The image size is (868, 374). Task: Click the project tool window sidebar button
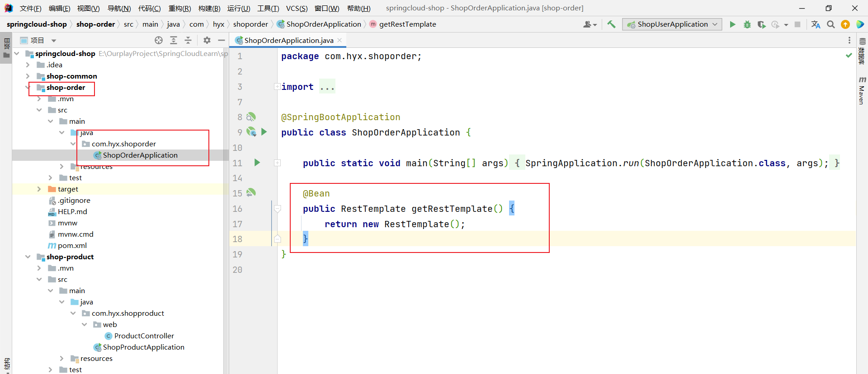(6, 49)
